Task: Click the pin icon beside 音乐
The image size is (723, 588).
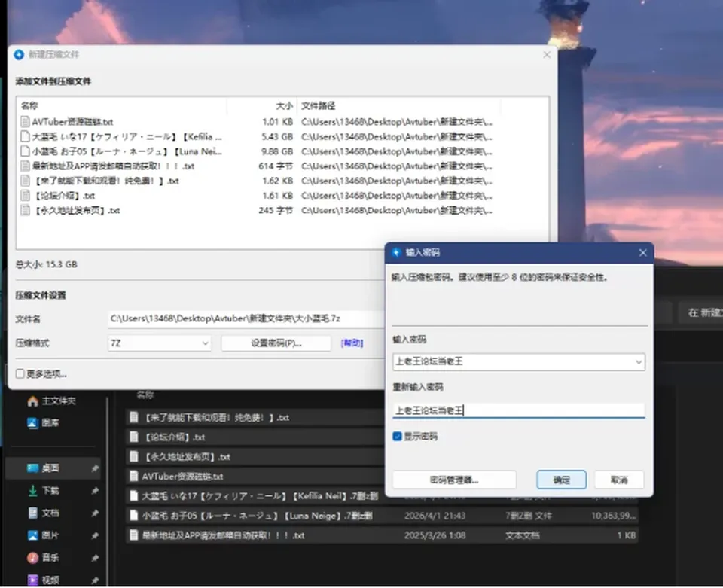Action: 95,558
